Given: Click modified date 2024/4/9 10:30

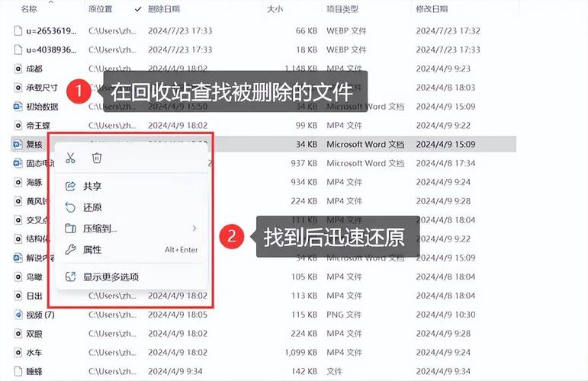Looking at the screenshot, I should click(446, 315).
